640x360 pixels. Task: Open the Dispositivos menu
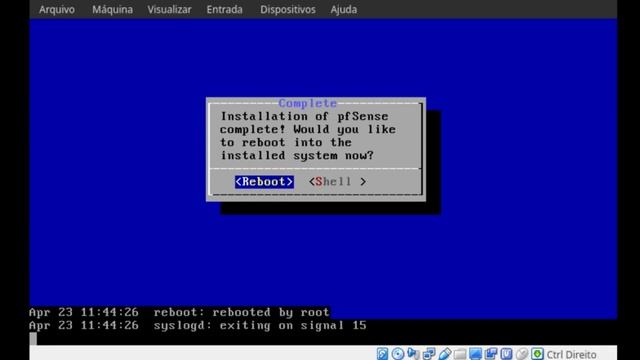[x=288, y=9]
